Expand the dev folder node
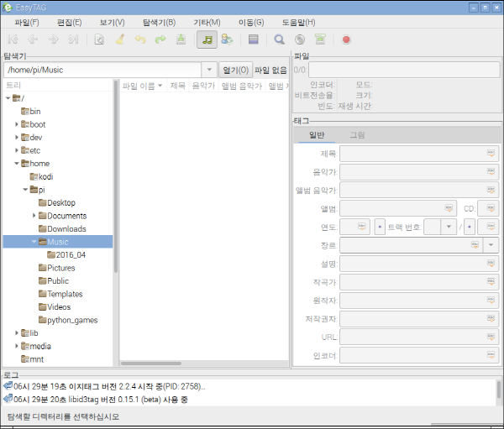Screen dimensions: 504x429 (x=17, y=137)
